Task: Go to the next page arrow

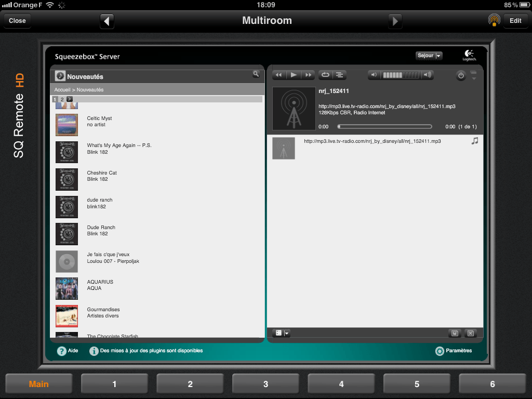Action: click(69, 99)
